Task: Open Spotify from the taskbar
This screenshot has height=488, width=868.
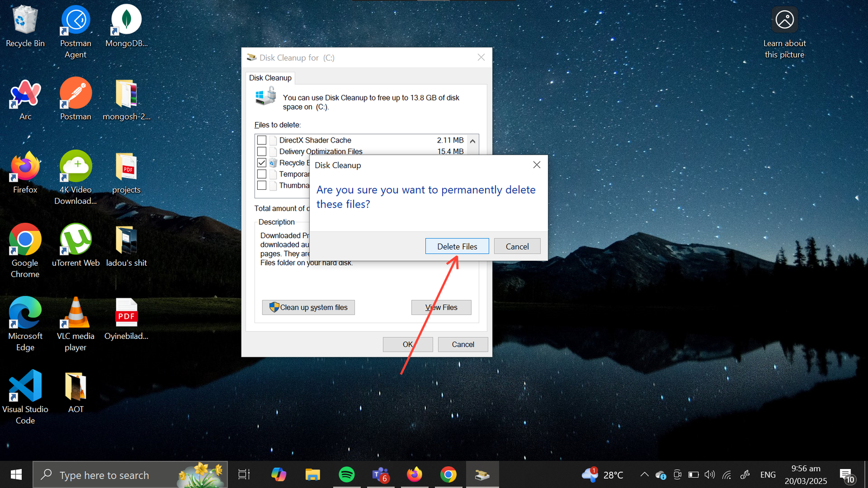Action: point(347,474)
